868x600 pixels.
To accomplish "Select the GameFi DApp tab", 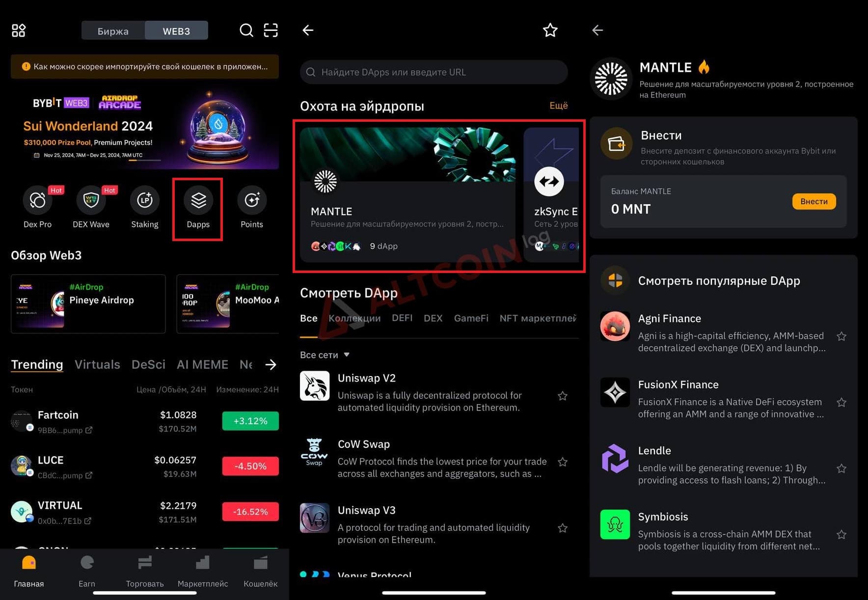I will [471, 318].
